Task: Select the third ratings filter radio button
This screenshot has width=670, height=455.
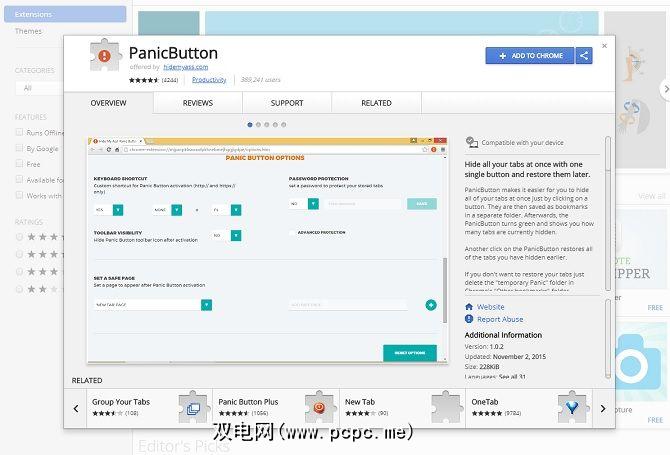Action: pos(19,272)
